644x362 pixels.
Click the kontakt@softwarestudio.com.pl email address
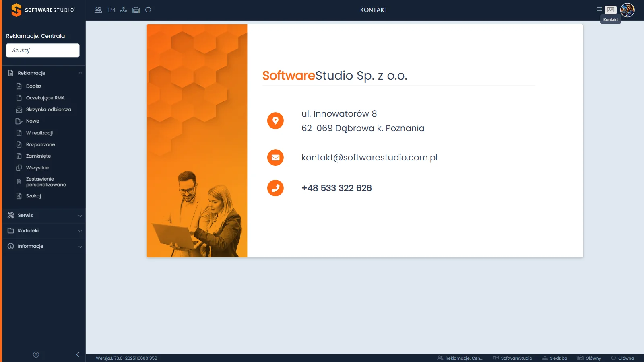[369, 158]
